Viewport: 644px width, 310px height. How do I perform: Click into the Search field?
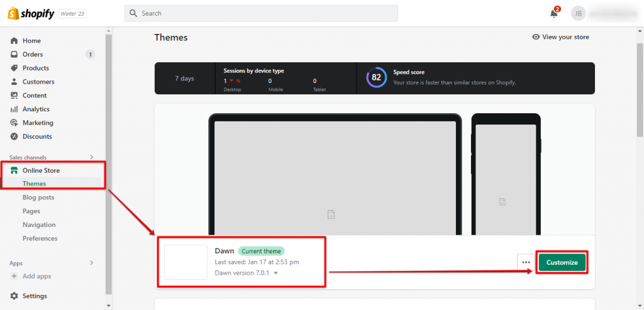tap(261, 13)
